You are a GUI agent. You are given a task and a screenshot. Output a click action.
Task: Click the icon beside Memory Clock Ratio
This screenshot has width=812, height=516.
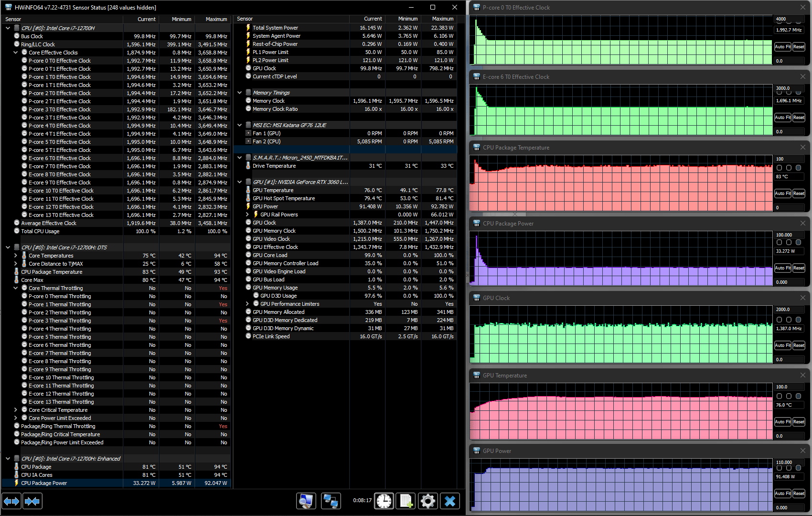point(248,108)
